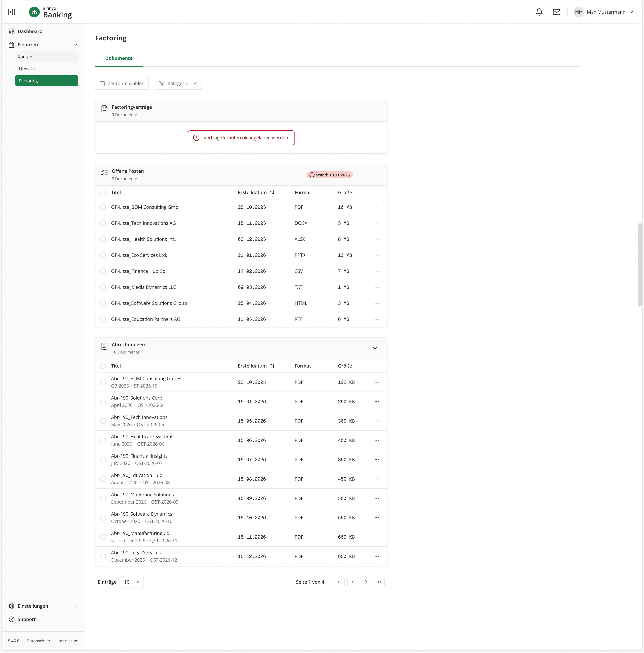This screenshot has height=653, width=644.
Task: Click the Zeitraum wählen button
Action: click(122, 84)
